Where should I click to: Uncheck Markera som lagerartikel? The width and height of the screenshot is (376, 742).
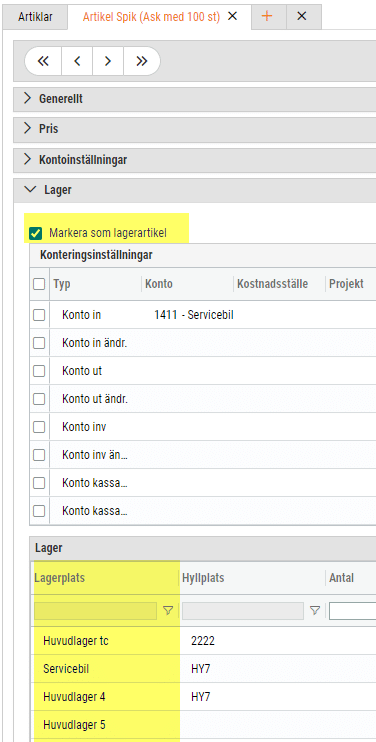pyautogui.click(x=35, y=233)
